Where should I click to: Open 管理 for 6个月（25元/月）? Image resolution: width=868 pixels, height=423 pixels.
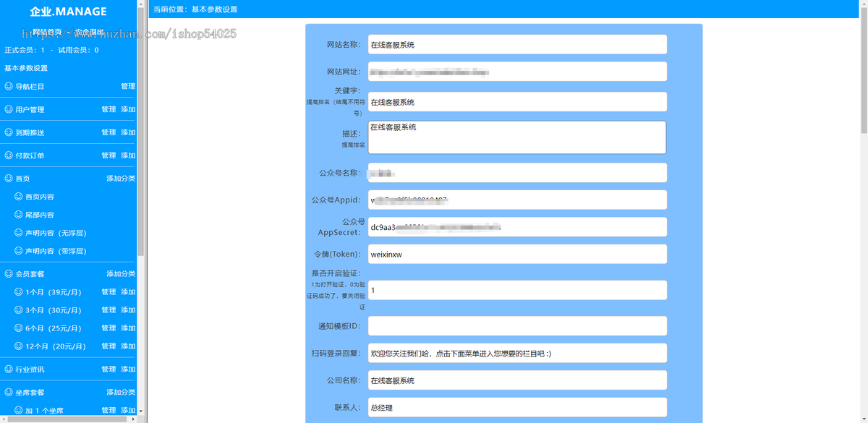pos(109,328)
